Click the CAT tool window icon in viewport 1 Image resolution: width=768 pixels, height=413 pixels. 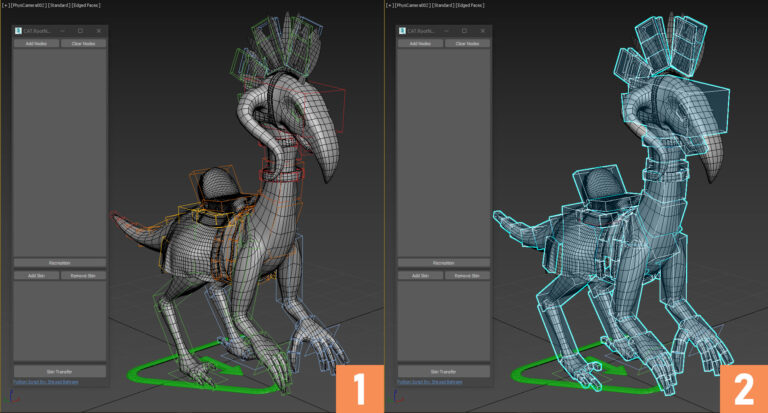click(x=18, y=31)
